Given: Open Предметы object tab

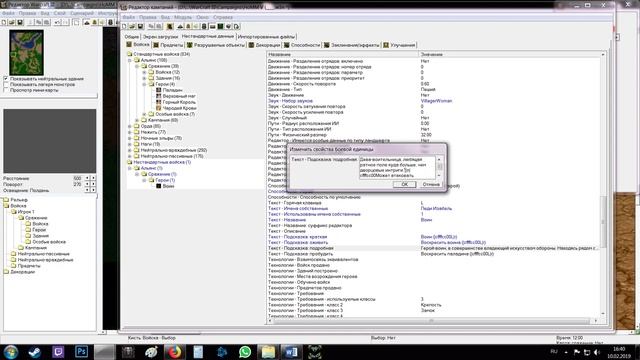Looking at the screenshot, I should (168, 45).
